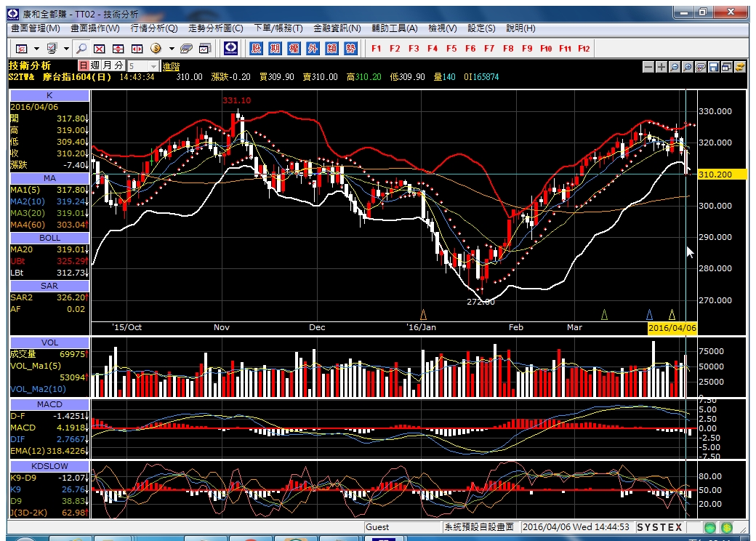This screenshot has width=756, height=541.
Task: Click the save floppy disk icon
Action: coord(714,67)
